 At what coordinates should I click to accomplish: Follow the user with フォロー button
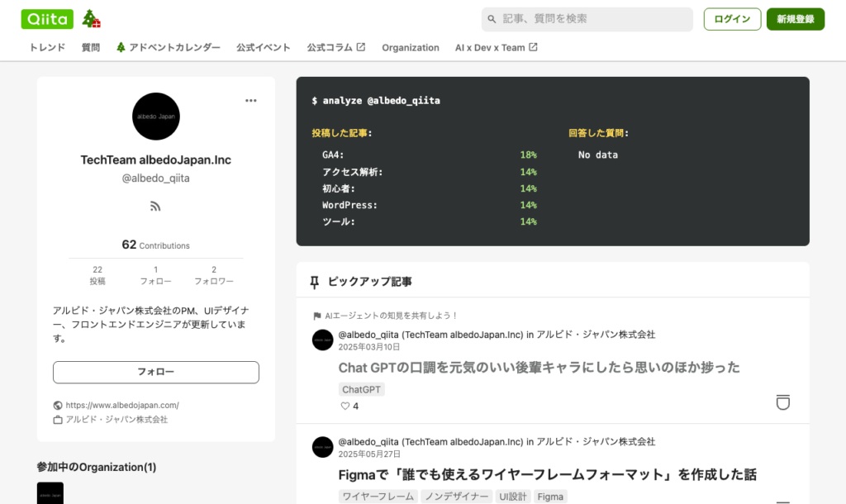click(156, 373)
